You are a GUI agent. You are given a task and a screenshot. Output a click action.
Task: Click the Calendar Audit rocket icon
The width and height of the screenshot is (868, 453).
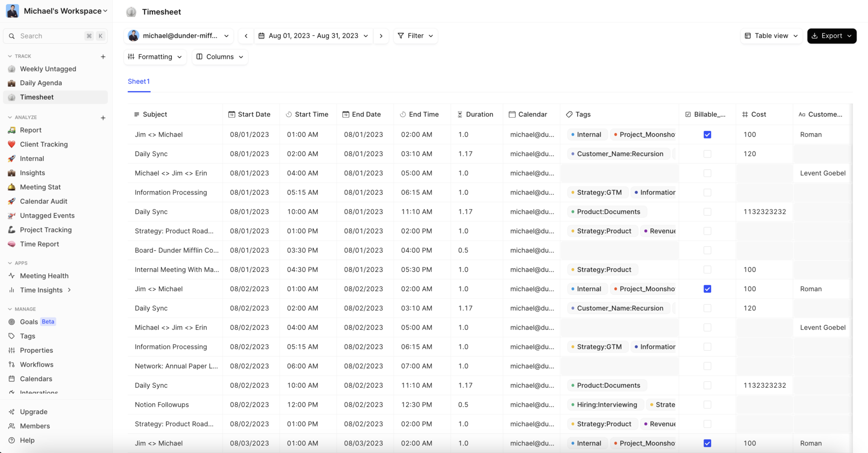tap(11, 202)
